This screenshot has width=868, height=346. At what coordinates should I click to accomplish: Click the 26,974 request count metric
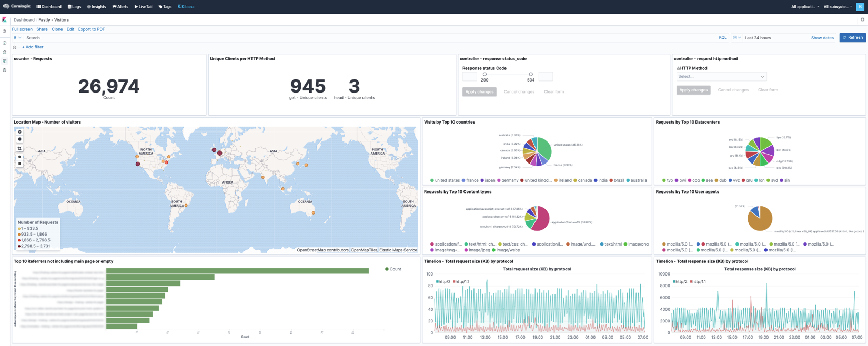pos(109,86)
